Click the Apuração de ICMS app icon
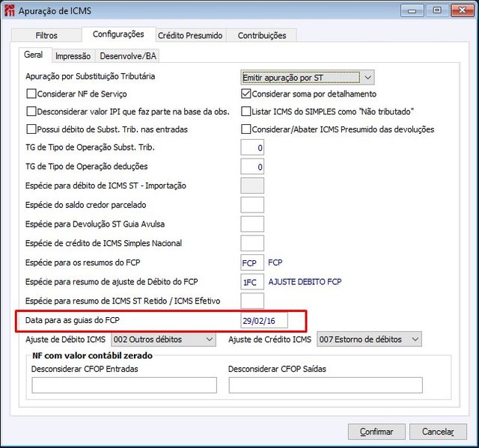479x448 pixels. 10,10
